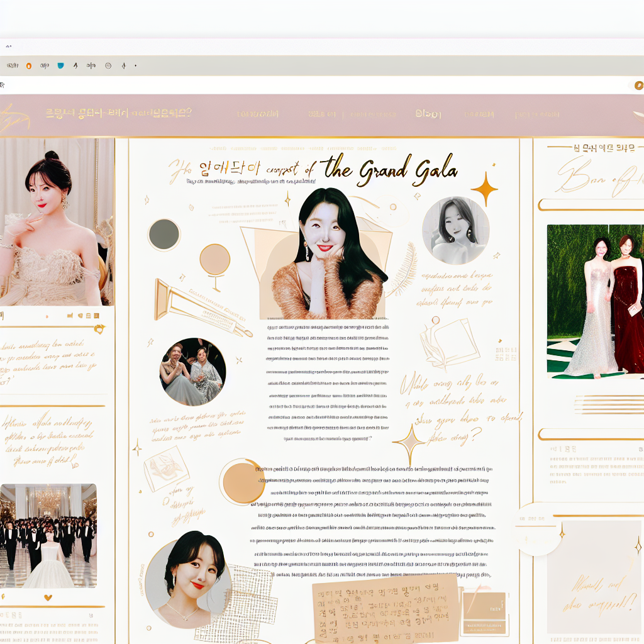Click the orange round icon in the address bar
Viewport: 644px width, 644px height.
(x=639, y=86)
